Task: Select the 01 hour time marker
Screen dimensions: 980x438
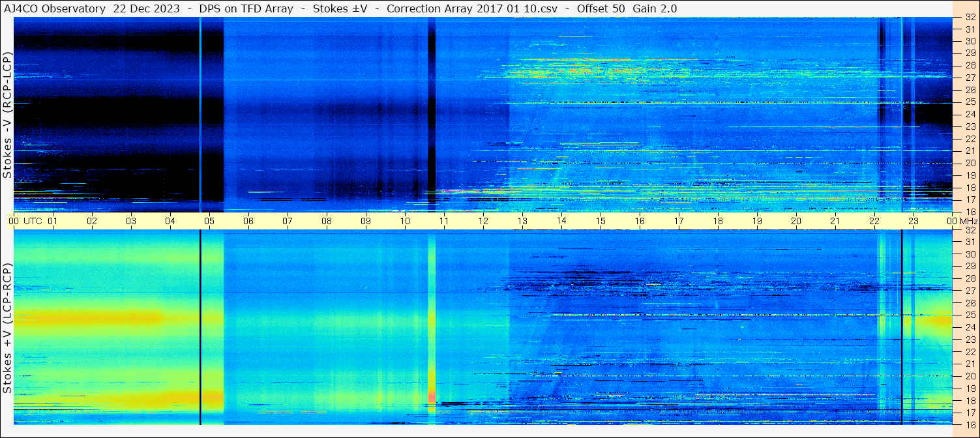Action: [53, 221]
